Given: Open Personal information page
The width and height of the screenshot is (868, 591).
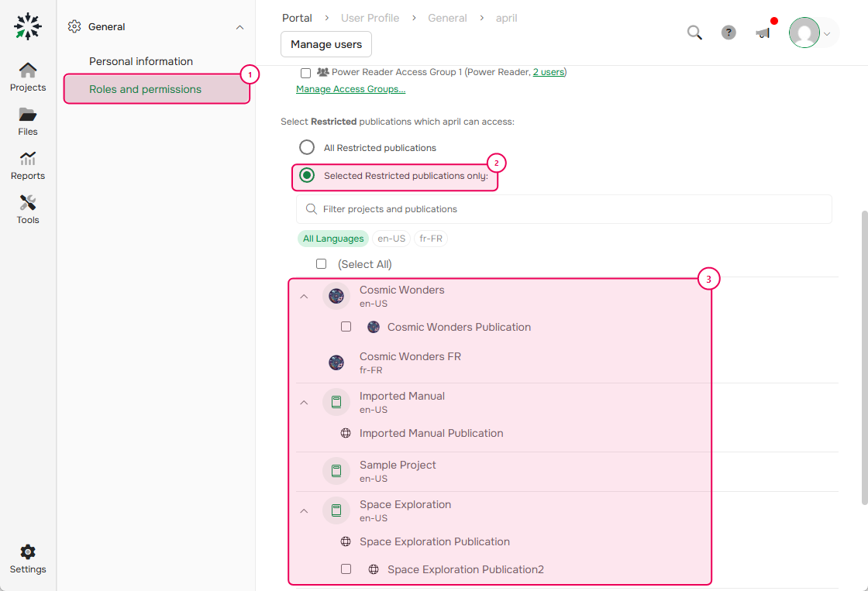Looking at the screenshot, I should pyautogui.click(x=141, y=61).
